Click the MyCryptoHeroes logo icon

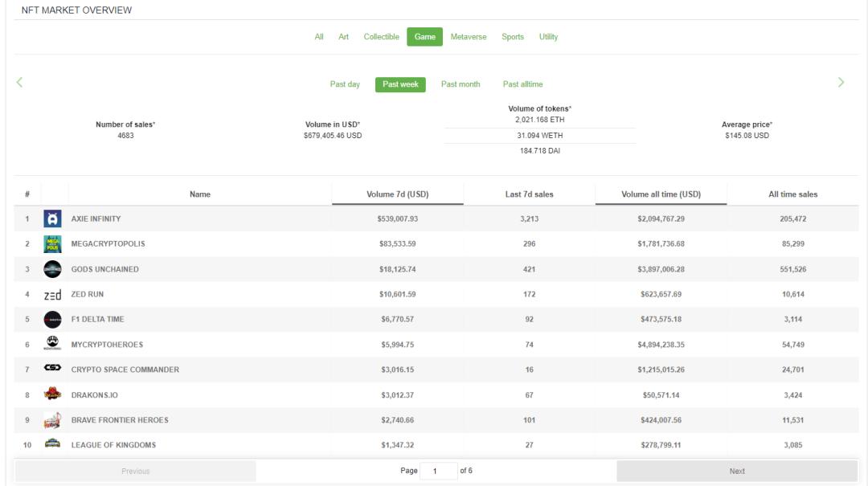point(52,344)
